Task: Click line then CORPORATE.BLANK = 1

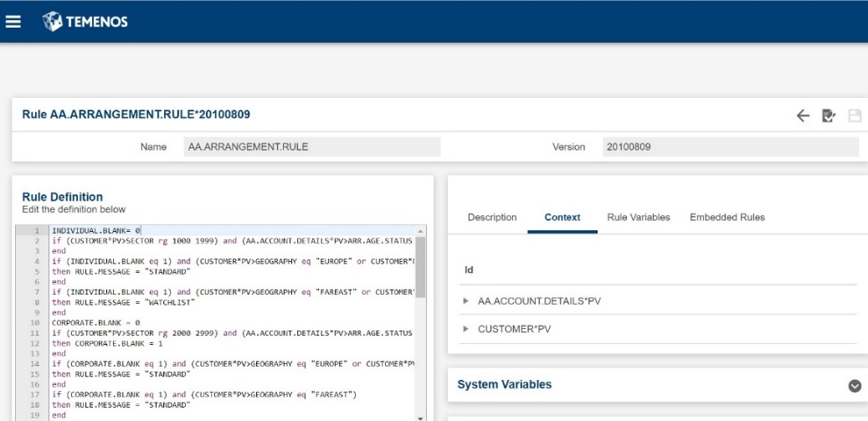Action: [107, 343]
